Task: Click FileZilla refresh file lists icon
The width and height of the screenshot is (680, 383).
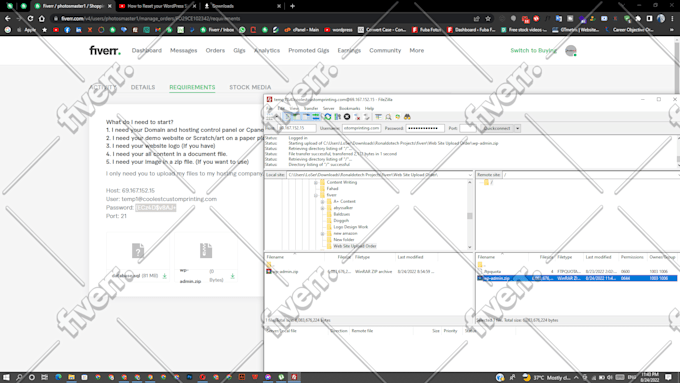Action: pos(328,117)
